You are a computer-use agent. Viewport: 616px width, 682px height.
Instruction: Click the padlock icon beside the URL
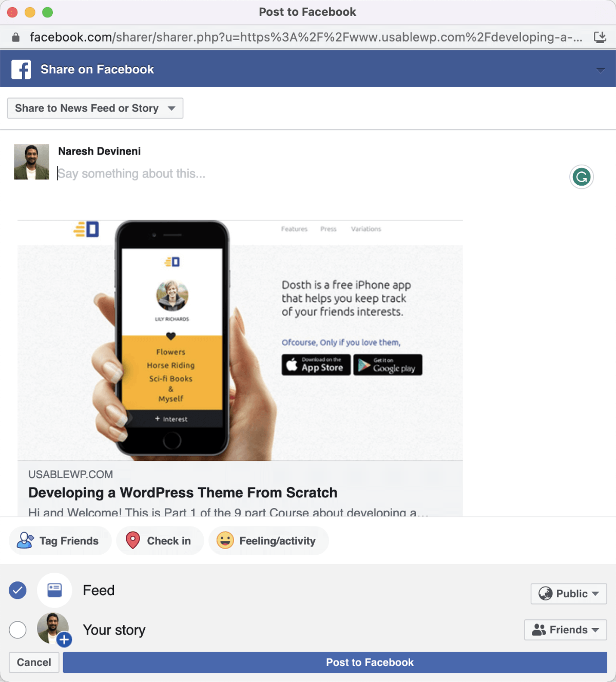point(16,37)
